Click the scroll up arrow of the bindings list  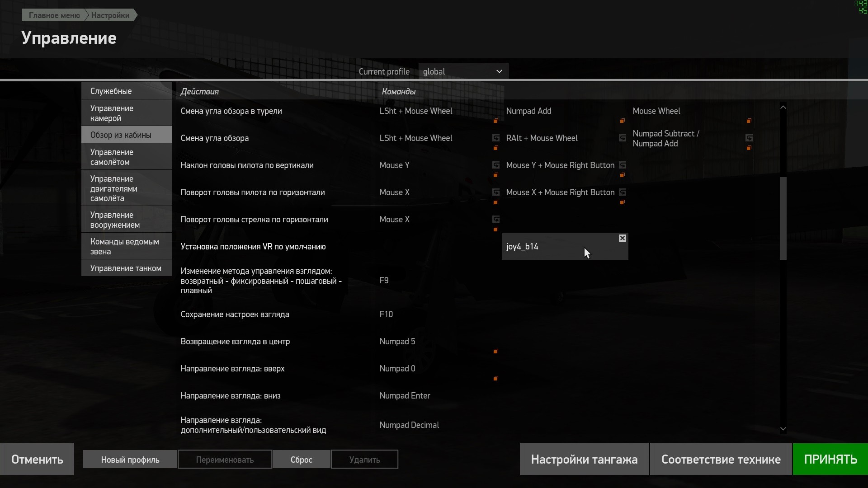(x=783, y=107)
